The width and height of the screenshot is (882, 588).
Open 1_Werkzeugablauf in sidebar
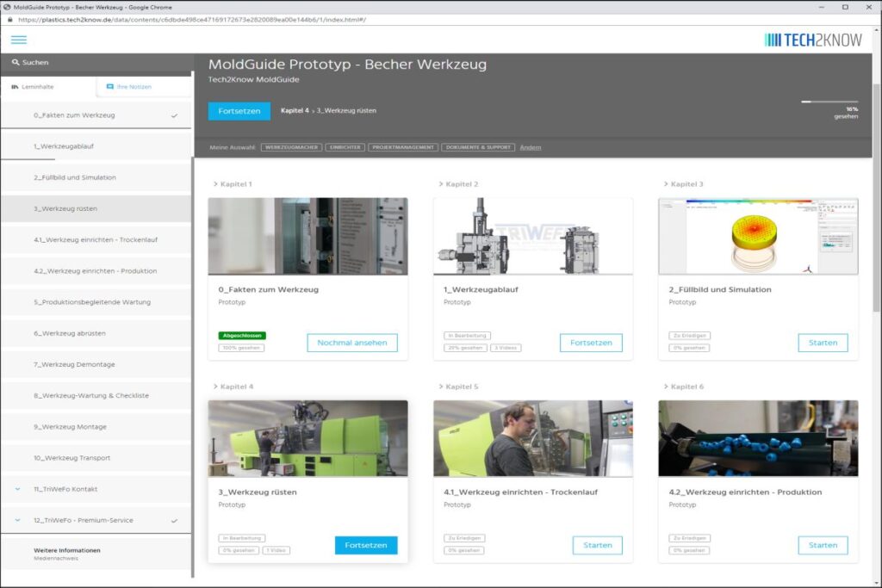(96, 146)
